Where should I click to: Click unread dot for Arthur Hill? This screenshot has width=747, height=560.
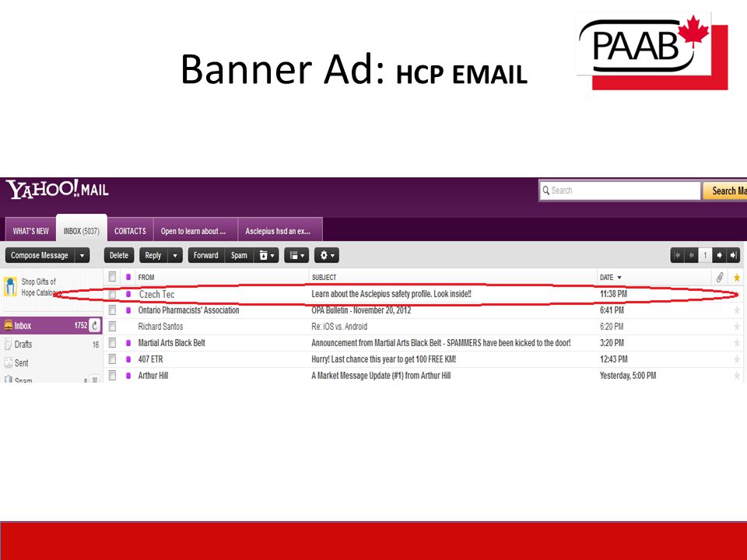click(128, 376)
